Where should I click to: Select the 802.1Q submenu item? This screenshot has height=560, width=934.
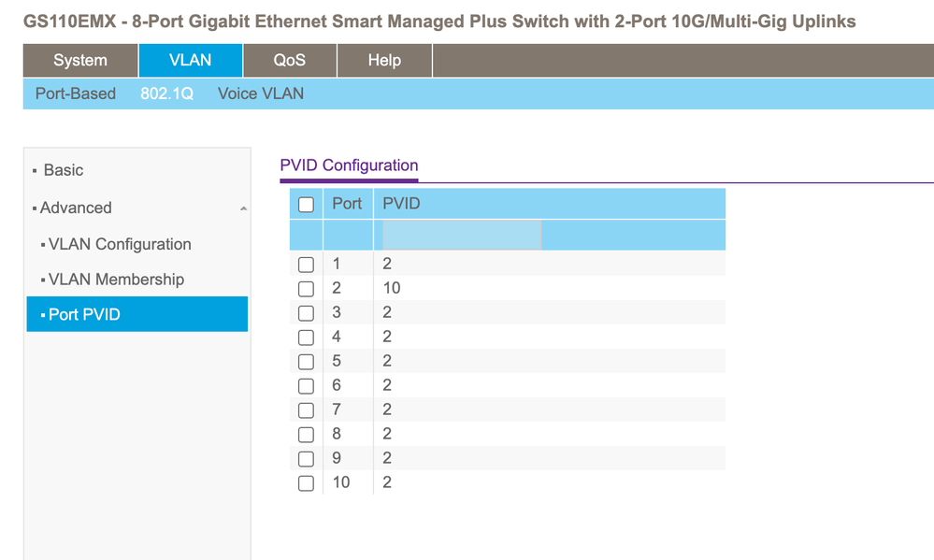point(167,93)
